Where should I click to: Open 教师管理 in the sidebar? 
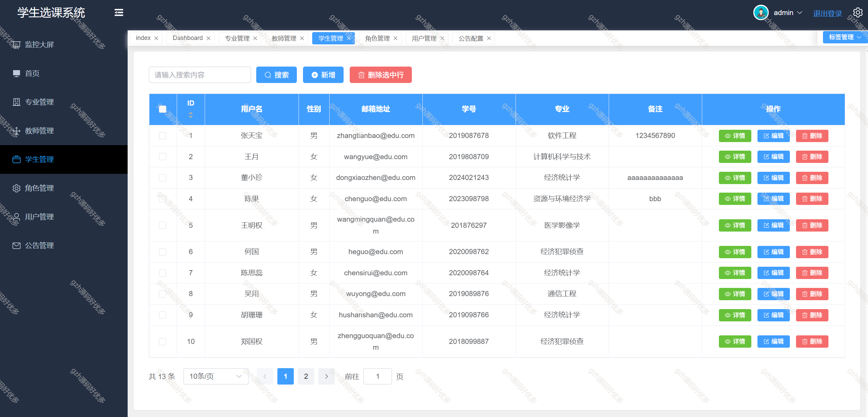[x=39, y=130]
